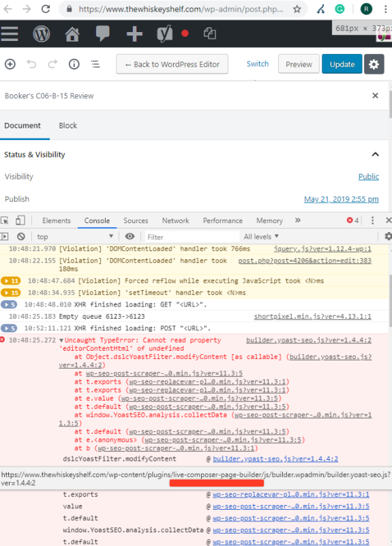The width and height of the screenshot is (392, 546).
Task: Open DevTools three-dot customize menu
Action: click(x=372, y=220)
